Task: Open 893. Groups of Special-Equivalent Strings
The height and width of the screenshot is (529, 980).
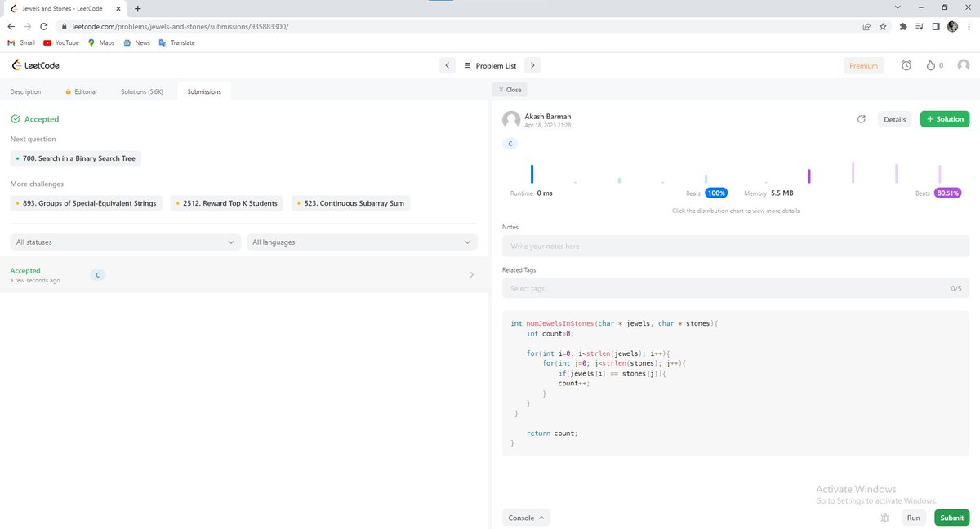Action: click(86, 203)
